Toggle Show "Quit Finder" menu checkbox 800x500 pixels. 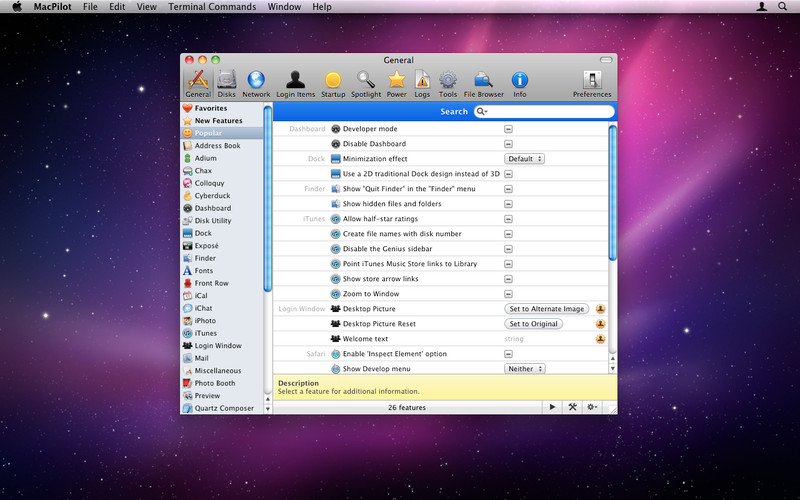[508, 189]
